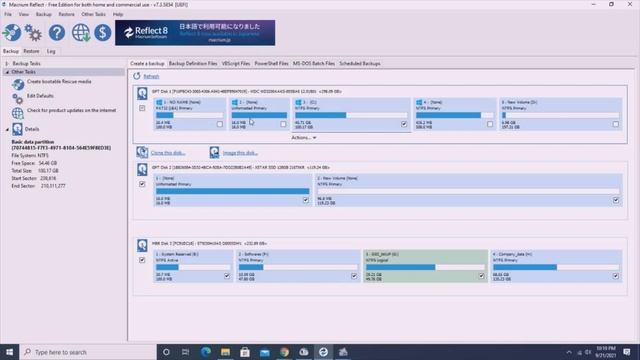Switch to VBScript Files tab

(x=236, y=64)
